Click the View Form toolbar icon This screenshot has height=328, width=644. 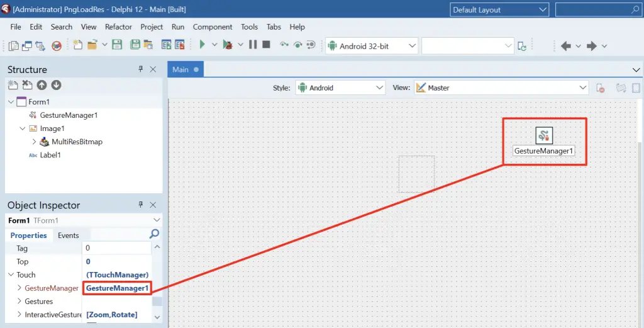click(27, 45)
